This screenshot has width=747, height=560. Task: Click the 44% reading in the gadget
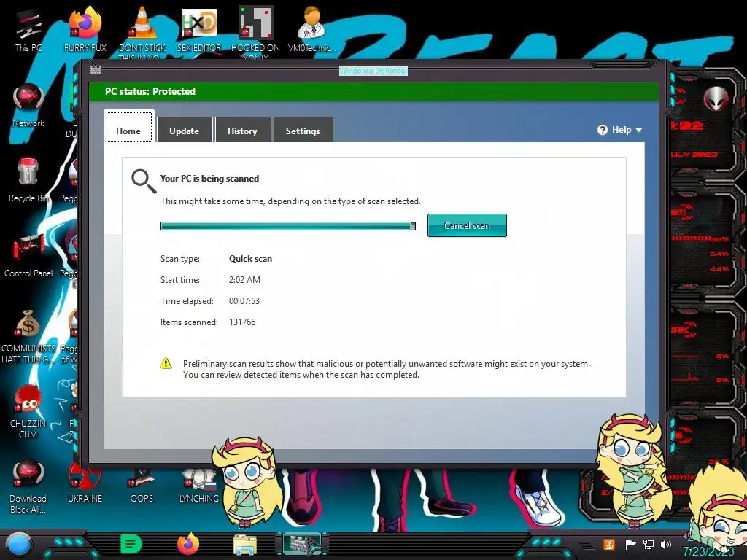pyautogui.click(x=719, y=269)
